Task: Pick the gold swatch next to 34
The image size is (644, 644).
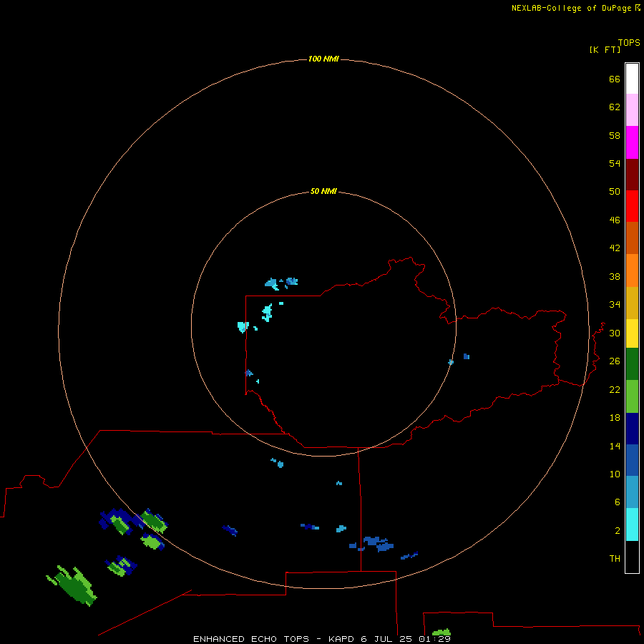Action: pos(632,303)
